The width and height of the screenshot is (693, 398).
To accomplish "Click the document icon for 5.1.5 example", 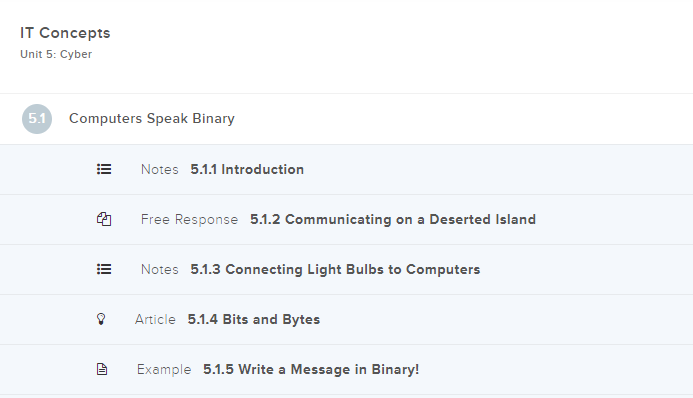I will [102, 369].
